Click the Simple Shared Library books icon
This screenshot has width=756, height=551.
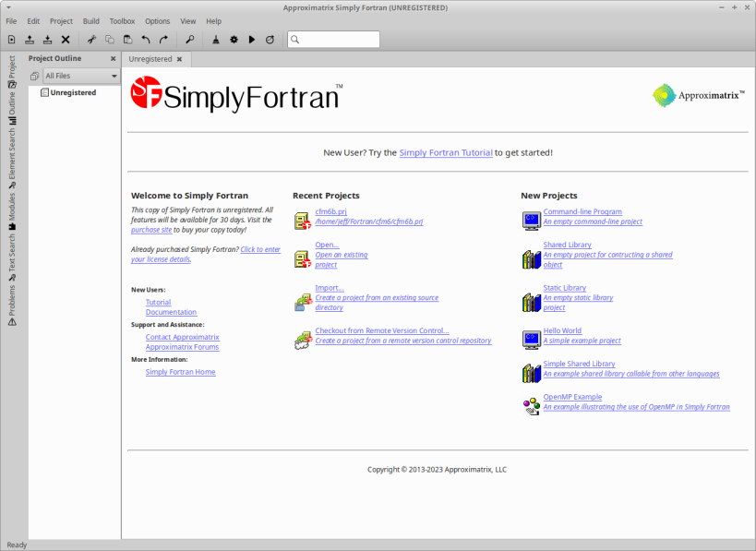pyautogui.click(x=532, y=373)
